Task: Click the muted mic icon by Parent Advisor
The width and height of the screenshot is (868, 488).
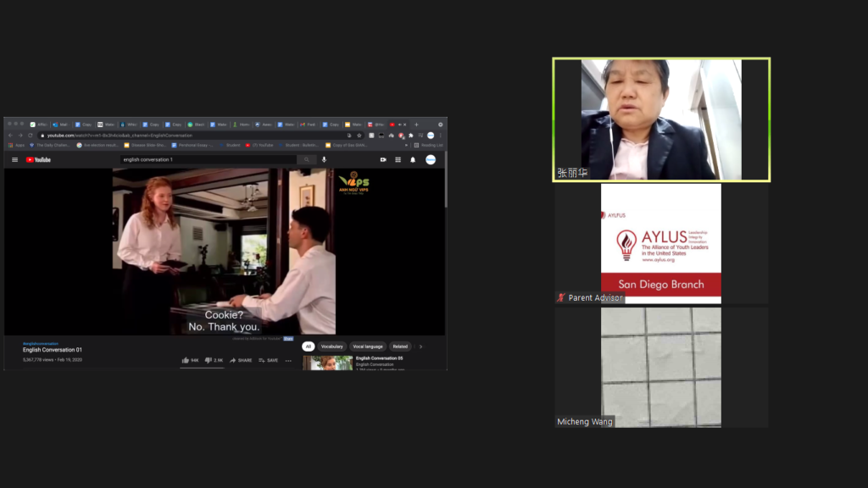Action: 561,297
